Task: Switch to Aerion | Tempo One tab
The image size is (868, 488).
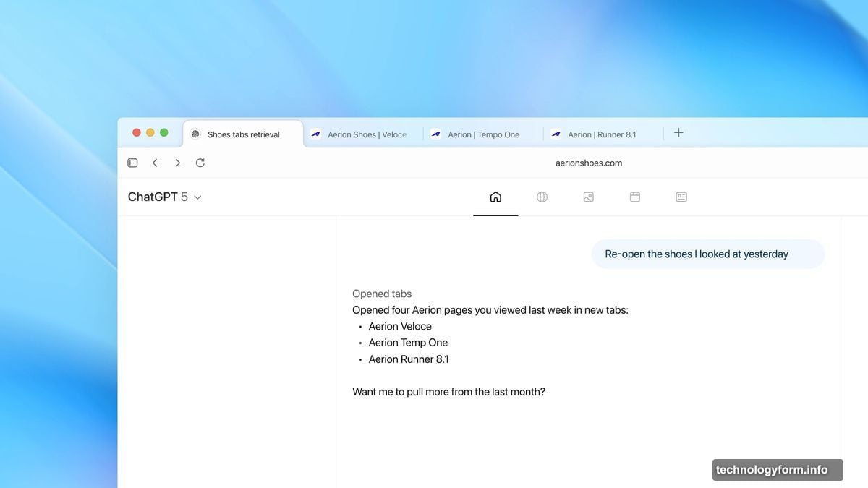Action: click(483, 134)
